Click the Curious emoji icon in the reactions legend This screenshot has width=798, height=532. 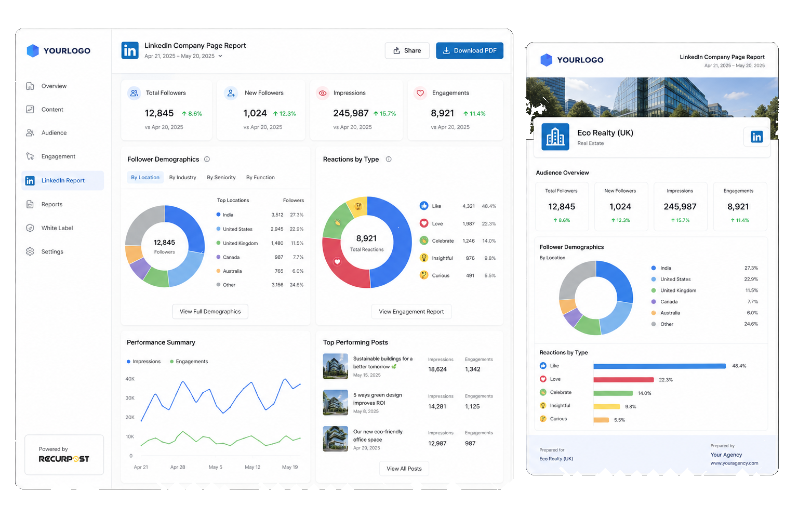tap(424, 275)
